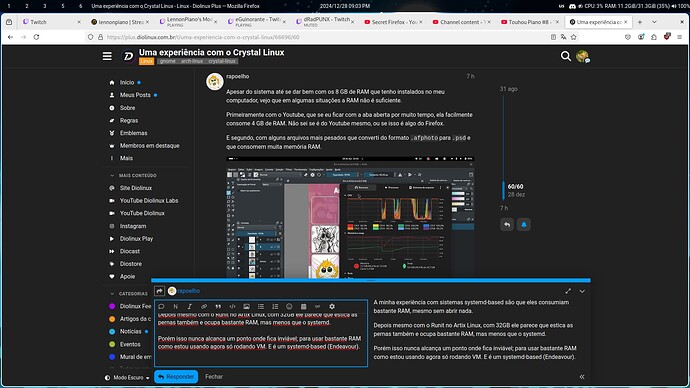
Task: Open the forum search magnifier
Action: tap(565, 56)
